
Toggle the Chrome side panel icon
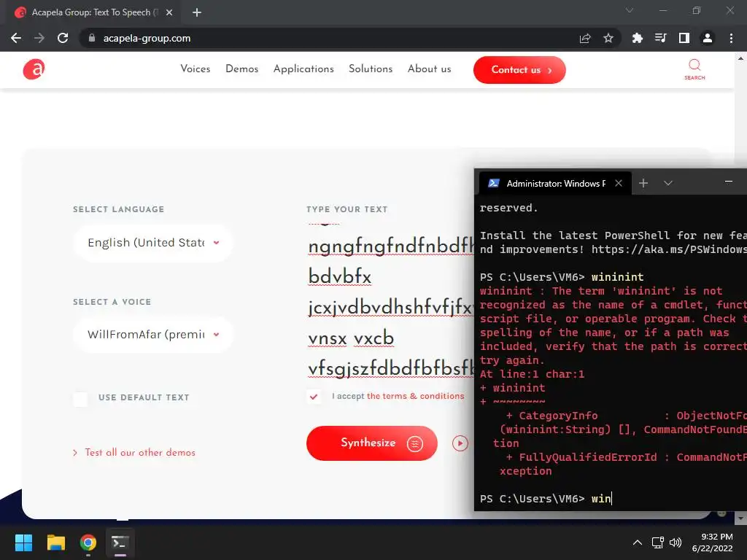pos(684,38)
